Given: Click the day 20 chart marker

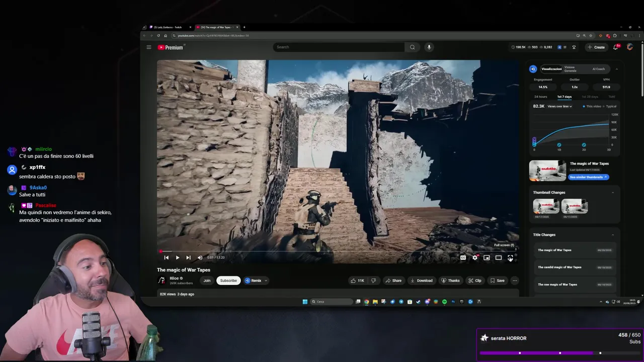Looking at the screenshot, I should (x=584, y=145).
